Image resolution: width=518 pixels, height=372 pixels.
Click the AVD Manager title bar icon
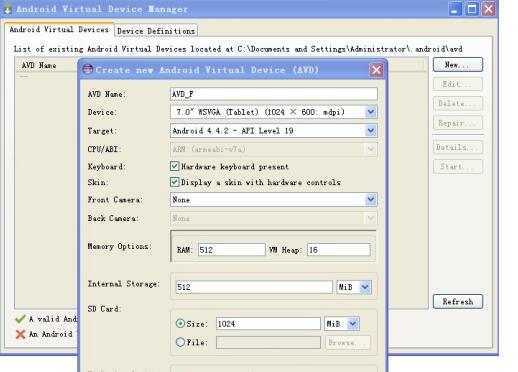[7, 9]
